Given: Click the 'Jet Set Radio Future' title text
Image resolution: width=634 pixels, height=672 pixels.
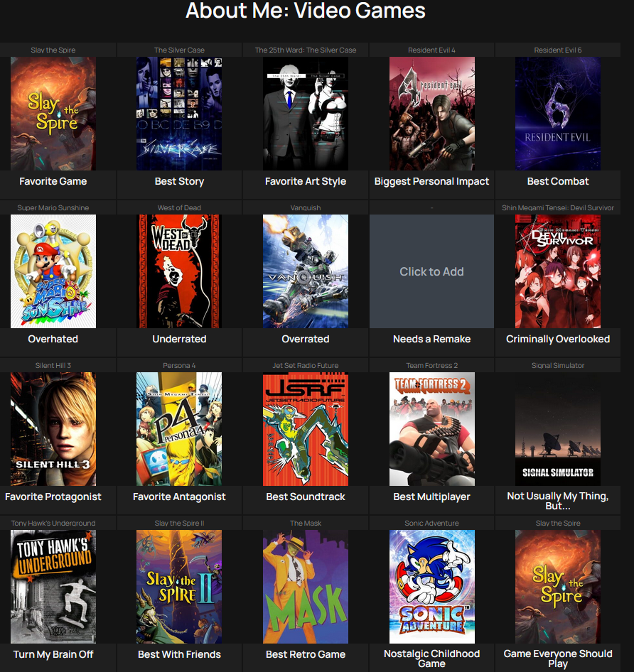Looking at the screenshot, I should pos(306,366).
